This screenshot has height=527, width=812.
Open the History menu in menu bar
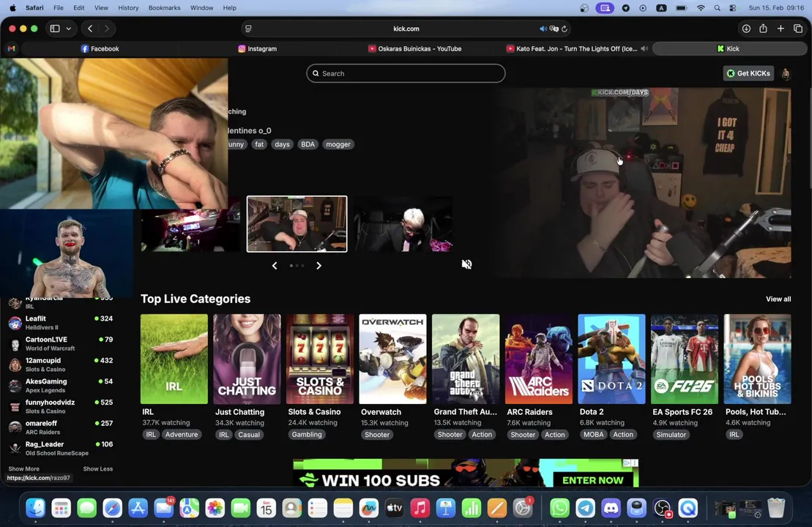click(128, 8)
